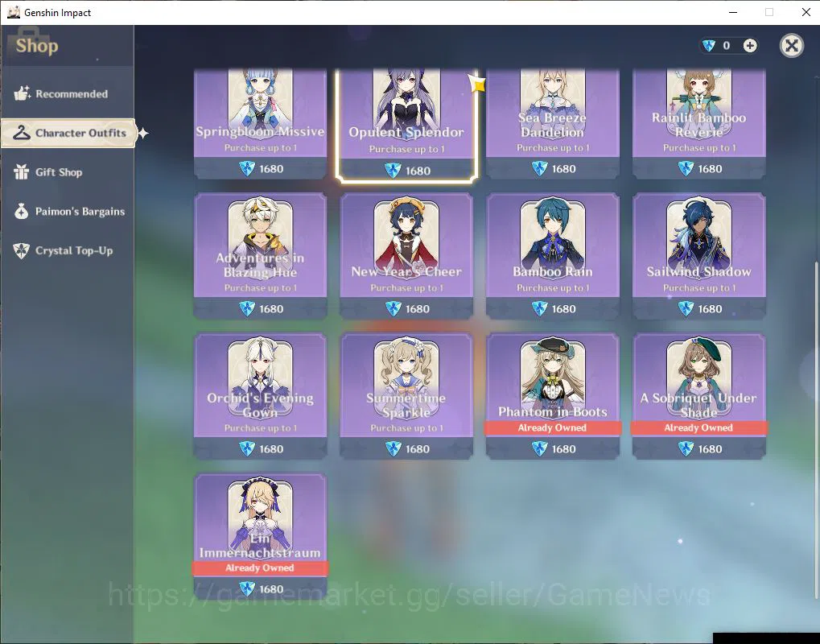Select Adventures in Blazing Hue outfit

[261, 255]
